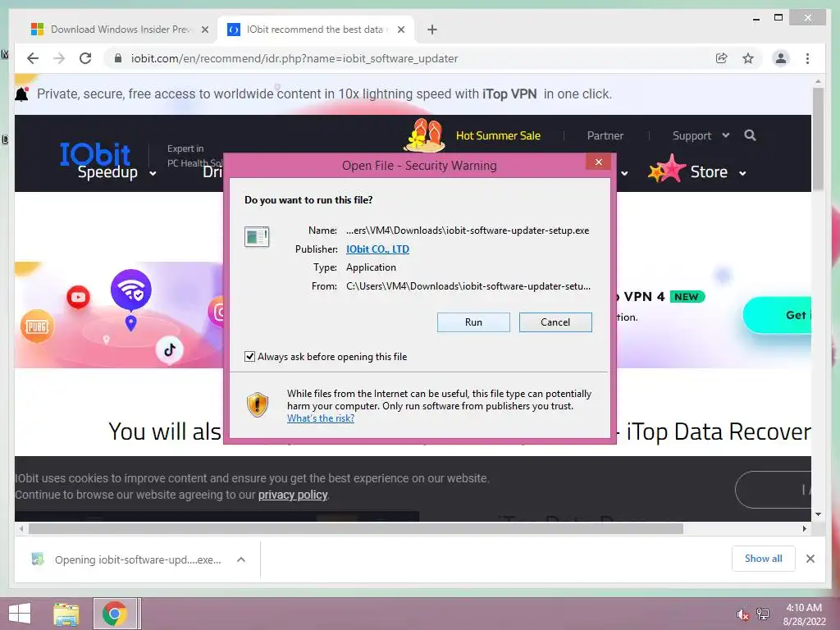Click the YouTube icon in VPN banner
The height and width of the screenshot is (630, 840).
pyautogui.click(x=78, y=297)
